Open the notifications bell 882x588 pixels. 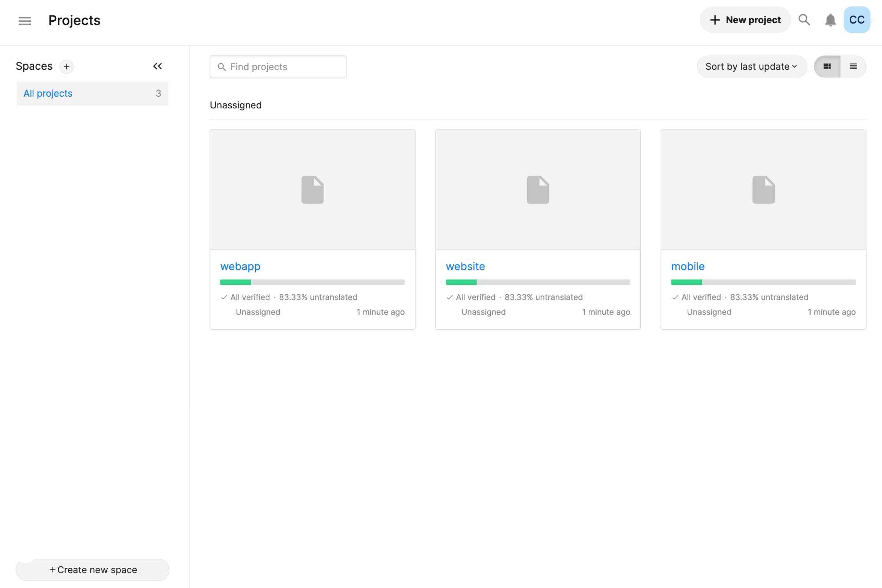pos(830,20)
